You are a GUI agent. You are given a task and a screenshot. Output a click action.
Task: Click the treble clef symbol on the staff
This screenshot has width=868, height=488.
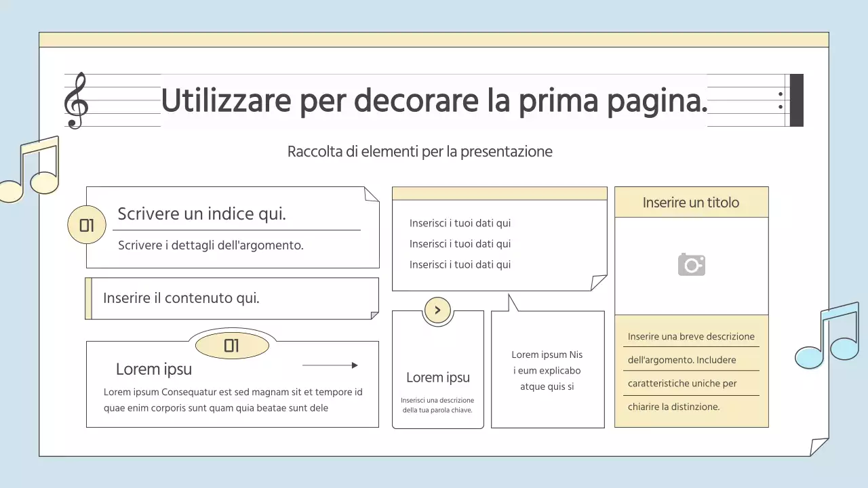pyautogui.click(x=77, y=99)
